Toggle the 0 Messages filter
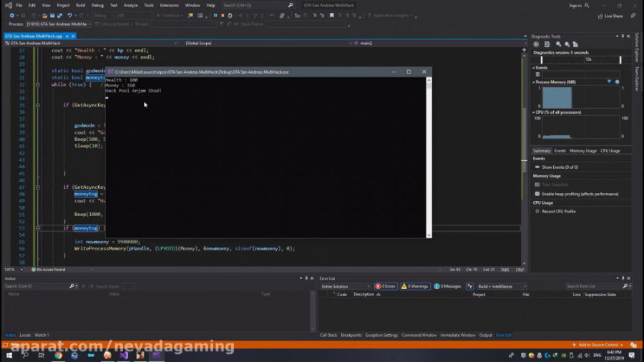644x362 pixels. click(x=448, y=286)
